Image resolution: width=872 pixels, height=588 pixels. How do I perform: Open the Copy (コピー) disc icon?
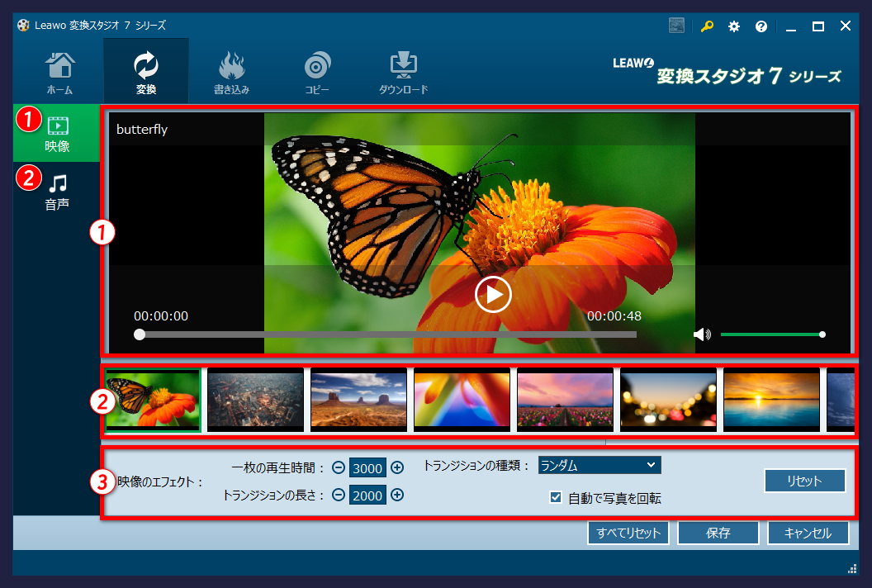[x=317, y=71]
